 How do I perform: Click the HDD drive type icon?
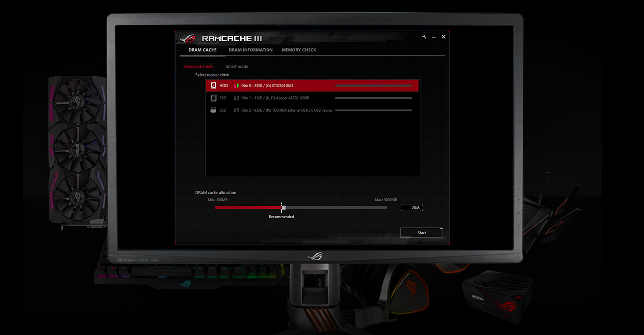pos(214,86)
